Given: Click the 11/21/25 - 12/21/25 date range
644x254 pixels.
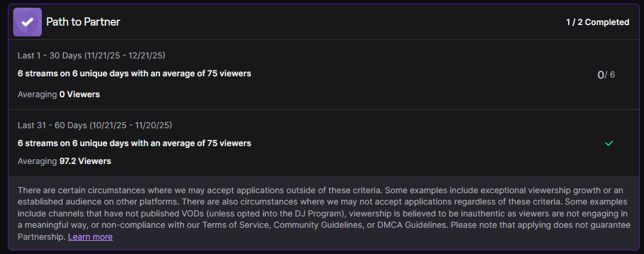Looking at the screenshot, I should (125, 55).
